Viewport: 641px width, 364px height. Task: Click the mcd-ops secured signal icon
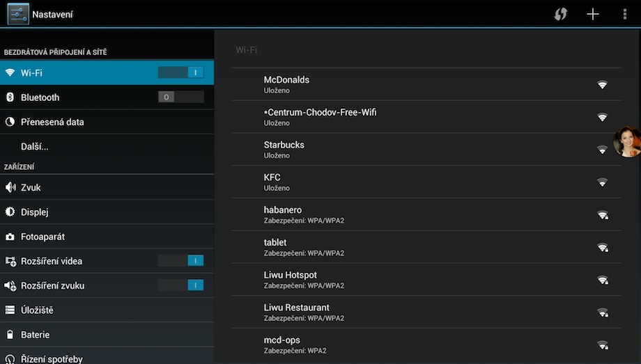coord(603,345)
